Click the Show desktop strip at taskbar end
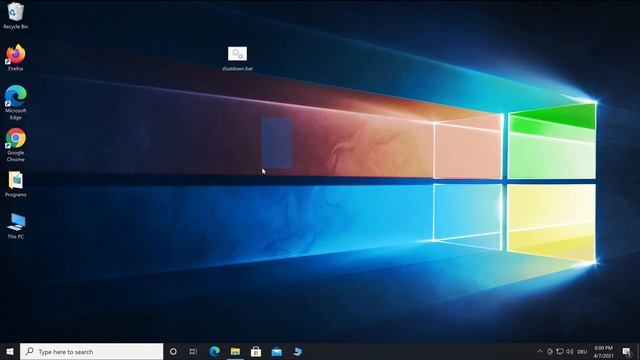 (x=638, y=351)
